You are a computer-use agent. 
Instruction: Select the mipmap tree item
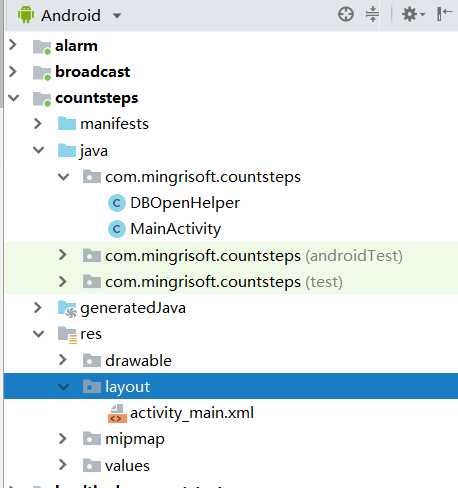[135, 440]
